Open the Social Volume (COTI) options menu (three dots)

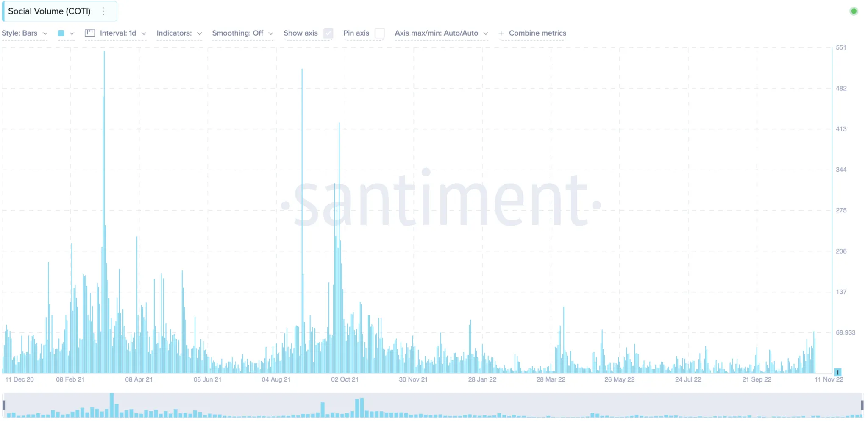pos(103,11)
